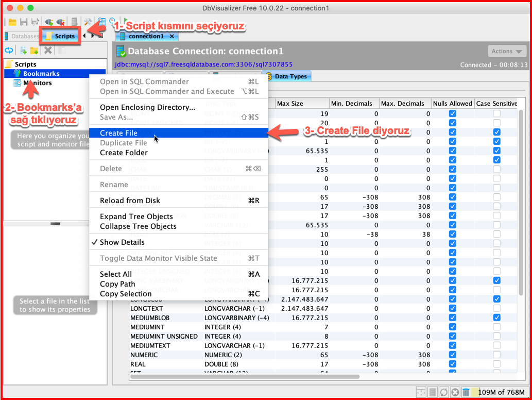Click the jdbc:mysql connection URL link
532x400 pixels.
point(203,64)
